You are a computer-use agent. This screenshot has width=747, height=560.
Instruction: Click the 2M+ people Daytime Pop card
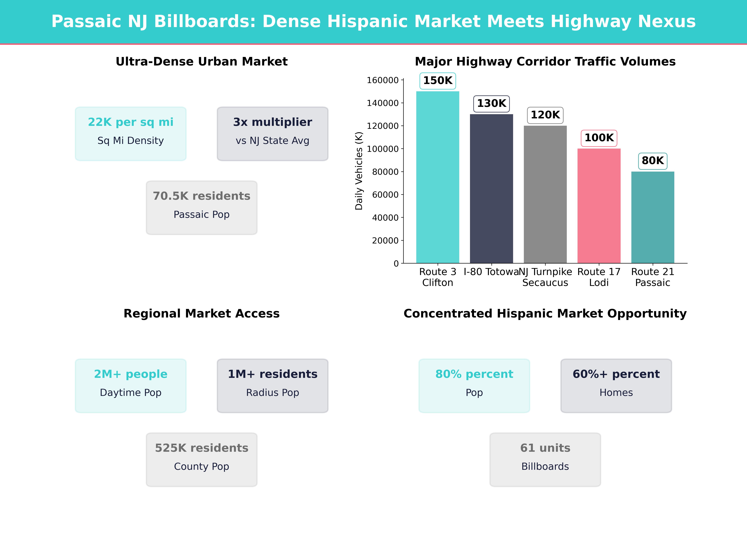click(131, 385)
